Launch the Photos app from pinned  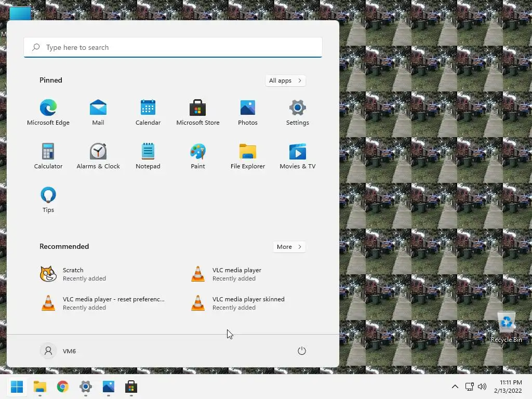pos(248,113)
